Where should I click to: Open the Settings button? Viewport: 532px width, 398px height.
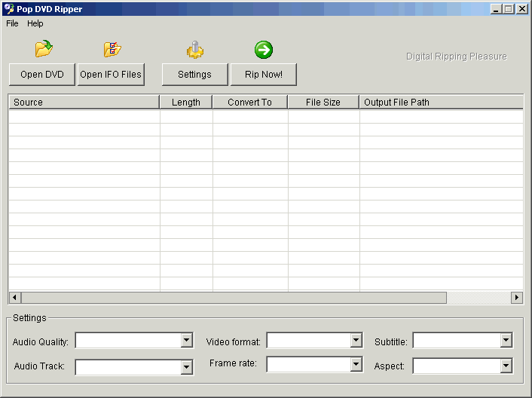[x=194, y=75]
